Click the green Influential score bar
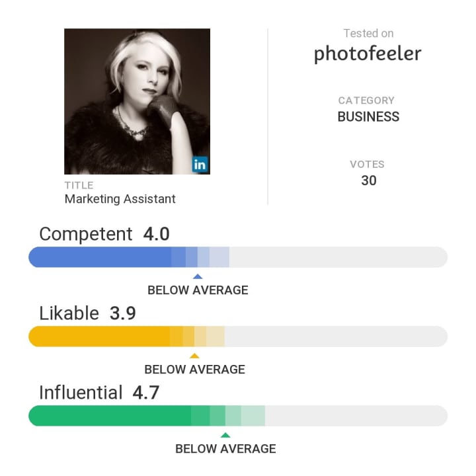 [238, 416]
